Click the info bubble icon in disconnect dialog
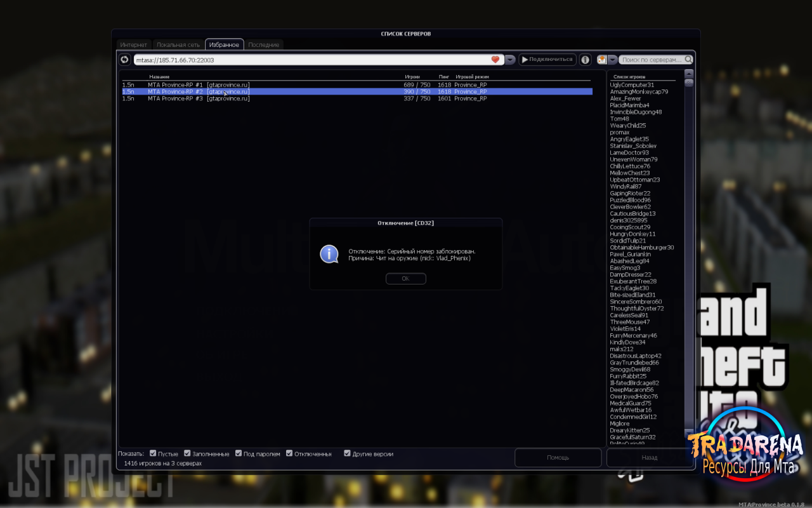 pos(329,254)
